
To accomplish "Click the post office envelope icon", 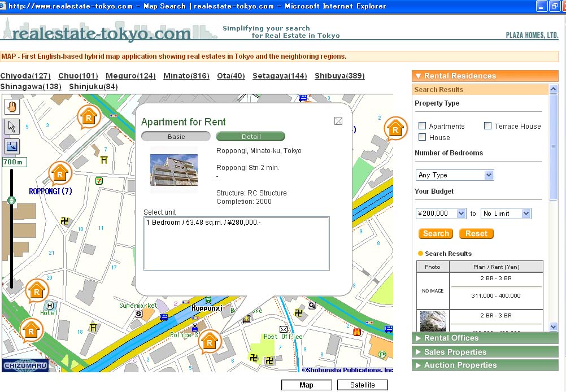I will (x=284, y=329).
